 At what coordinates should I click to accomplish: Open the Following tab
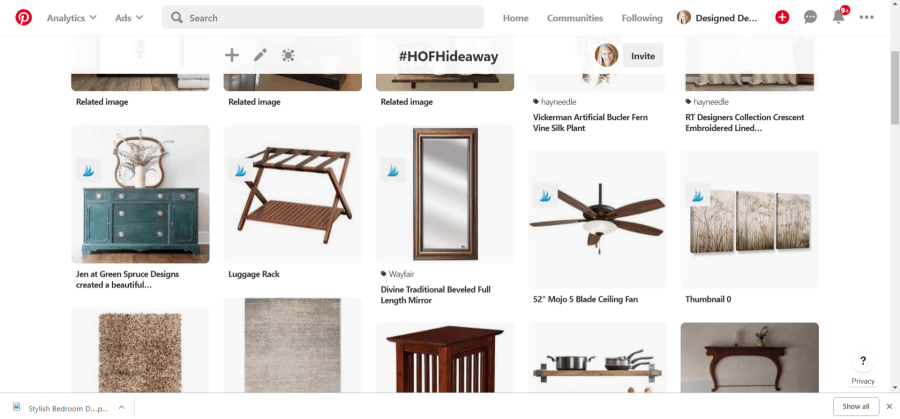click(642, 18)
